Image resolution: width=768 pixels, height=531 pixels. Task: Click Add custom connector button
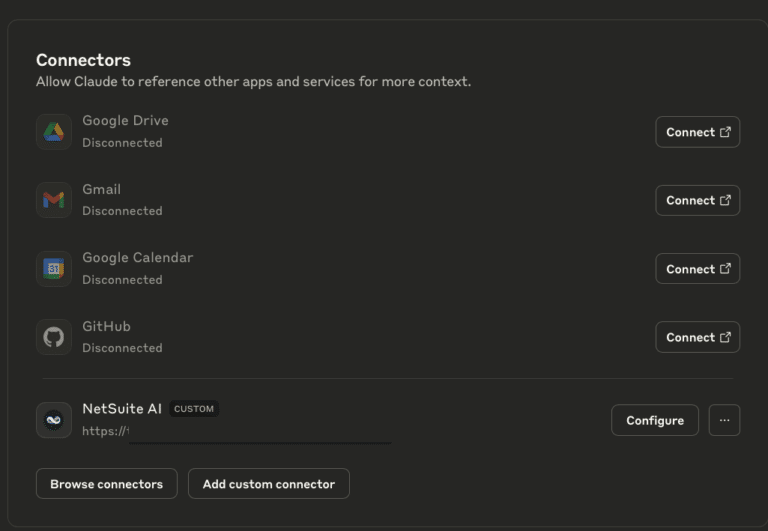pos(268,484)
